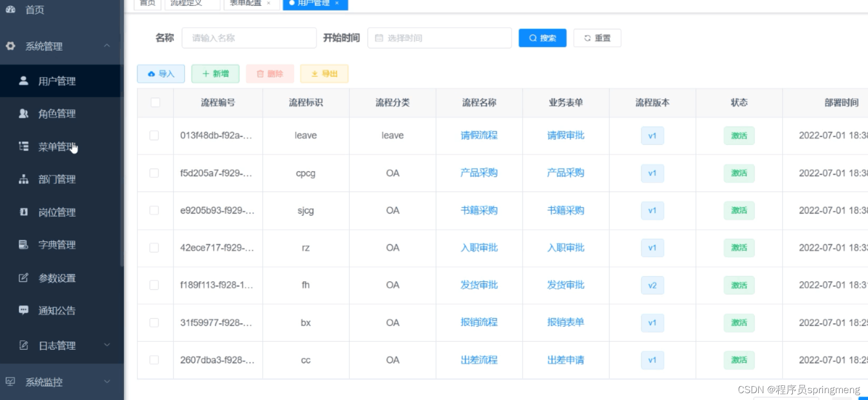This screenshot has height=400, width=868.
Task: Sort by the 流程编号 column header
Action: [218, 102]
